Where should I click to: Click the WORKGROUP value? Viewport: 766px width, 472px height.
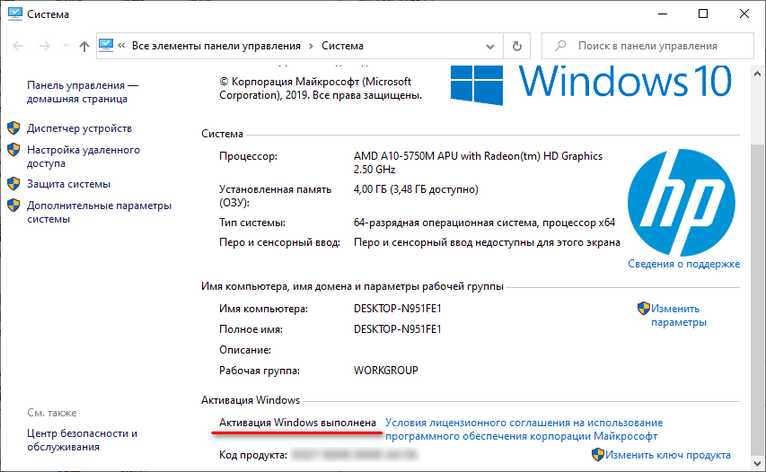386,370
